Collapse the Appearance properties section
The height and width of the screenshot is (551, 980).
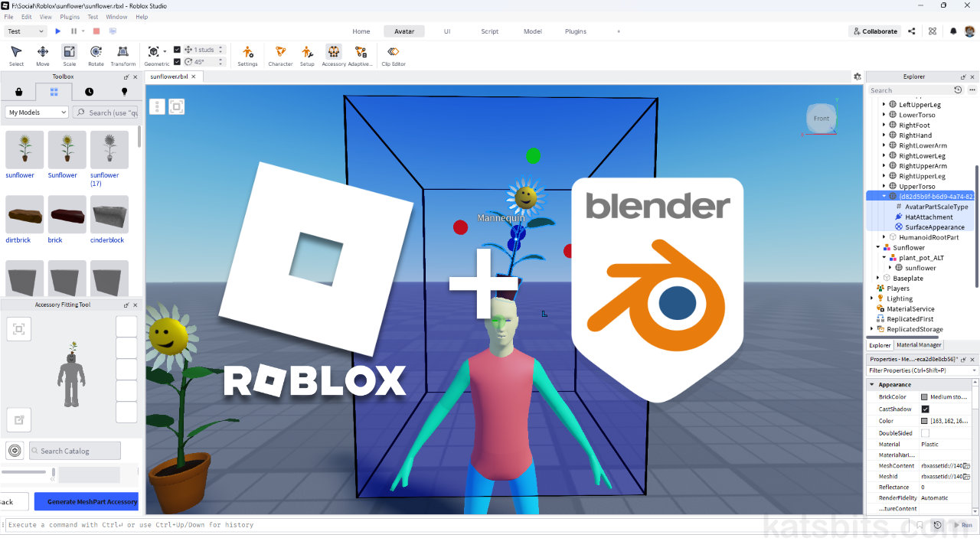coord(872,384)
